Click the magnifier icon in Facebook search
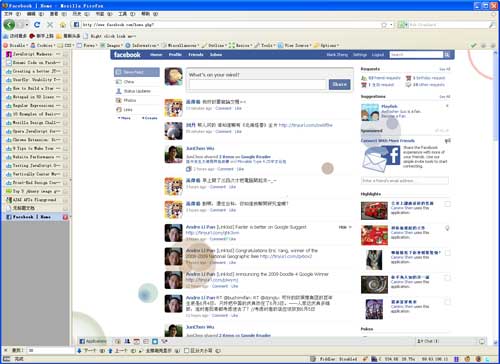This screenshot has width=500, height=364. [447, 54]
